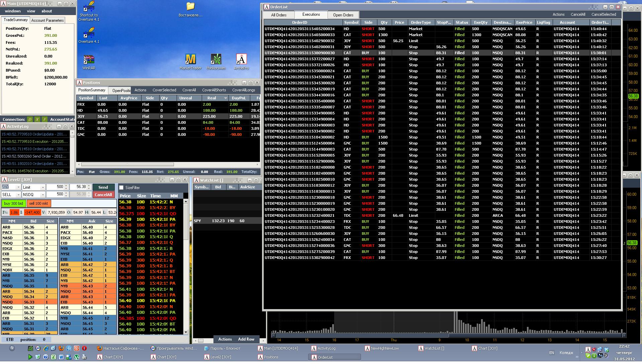
Task: Open the Limit order type dropdown
Action: click(x=33, y=187)
